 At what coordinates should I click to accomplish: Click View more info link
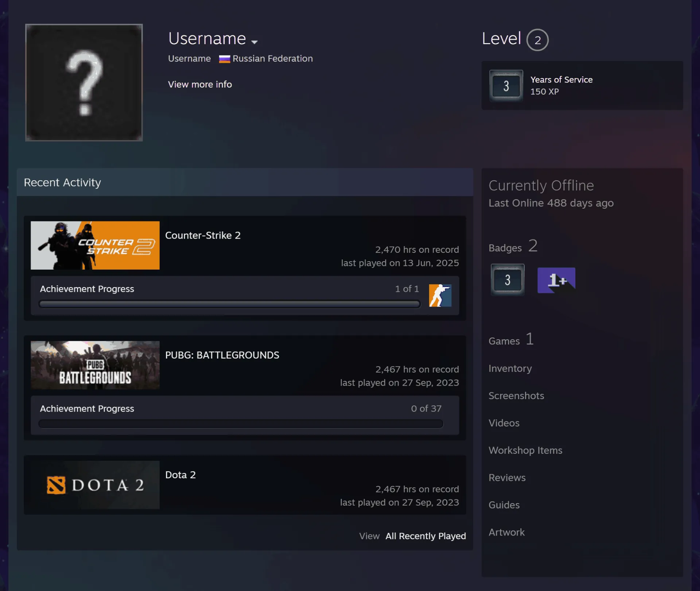[x=200, y=84]
